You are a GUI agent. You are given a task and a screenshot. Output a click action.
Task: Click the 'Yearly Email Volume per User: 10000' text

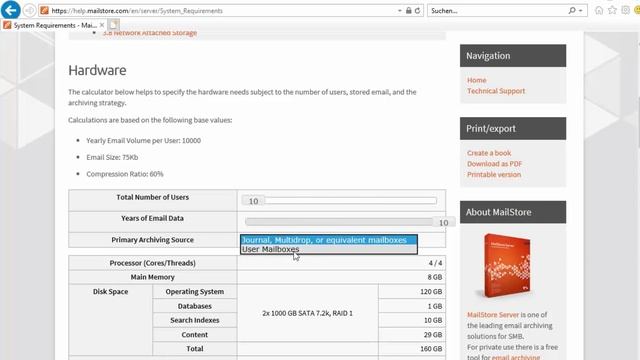pos(143,140)
